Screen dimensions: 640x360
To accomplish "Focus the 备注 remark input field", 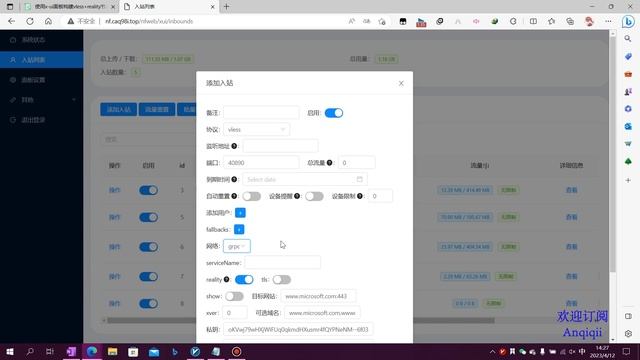I will (261, 113).
